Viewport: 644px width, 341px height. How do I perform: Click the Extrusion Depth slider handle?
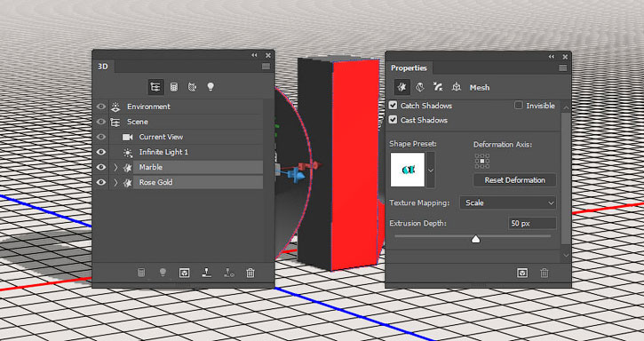point(475,239)
